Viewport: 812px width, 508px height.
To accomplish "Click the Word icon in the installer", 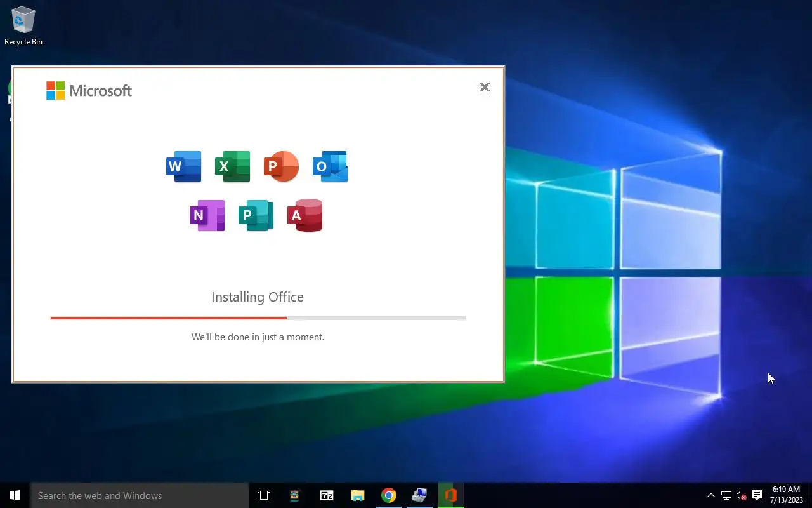I will [183, 166].
